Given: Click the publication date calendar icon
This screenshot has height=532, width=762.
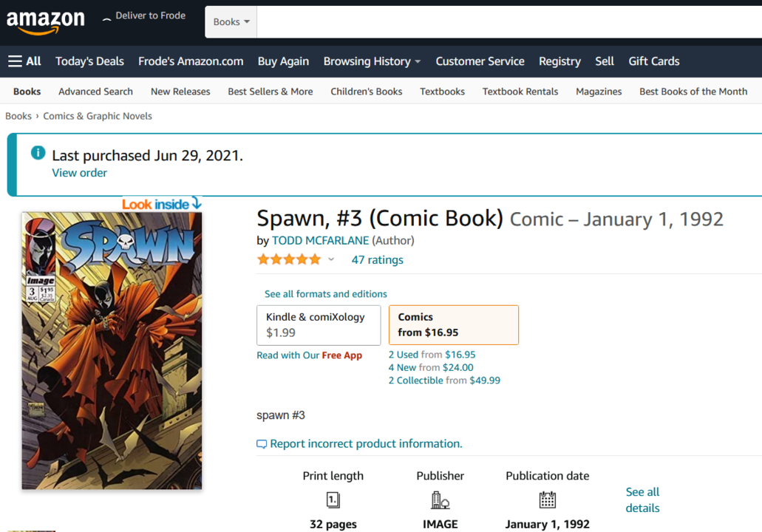Looking at the screenshot, I should coord(547,500).
